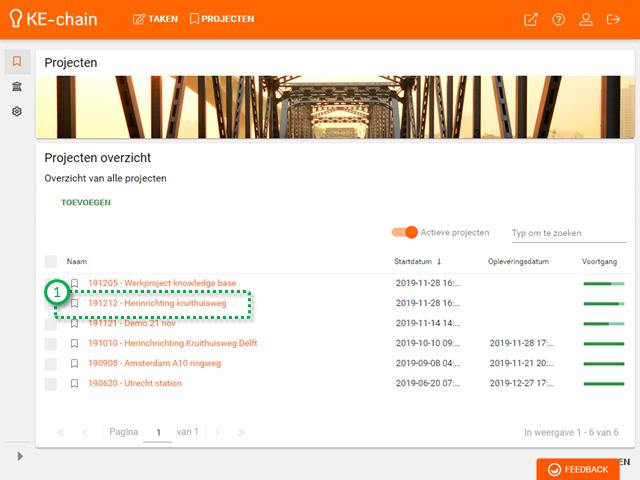Click the help question mark icon

click(558, 19)
